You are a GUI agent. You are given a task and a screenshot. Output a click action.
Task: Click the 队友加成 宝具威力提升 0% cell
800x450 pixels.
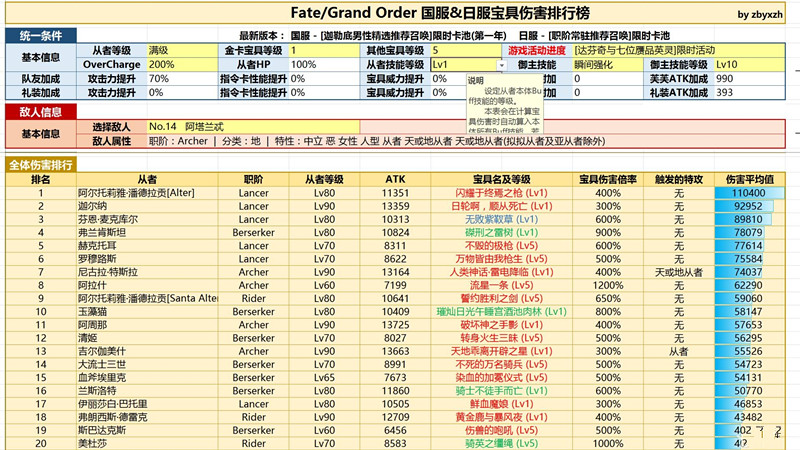(x=449, y=79)
